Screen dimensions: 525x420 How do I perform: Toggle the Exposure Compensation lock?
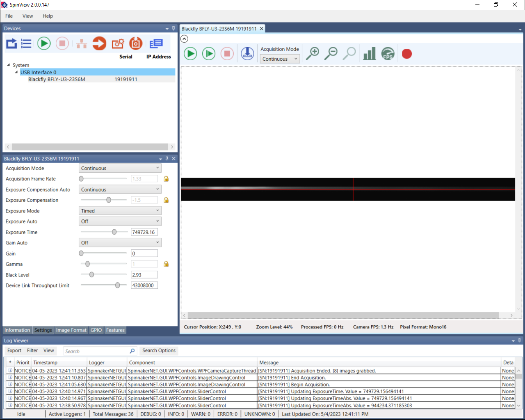166,200
